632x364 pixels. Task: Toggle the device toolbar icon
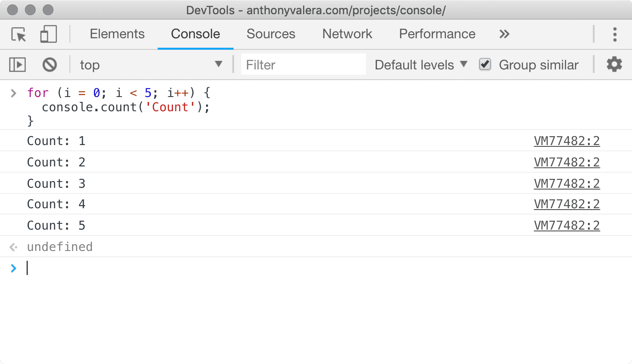[x=48, y=34]
